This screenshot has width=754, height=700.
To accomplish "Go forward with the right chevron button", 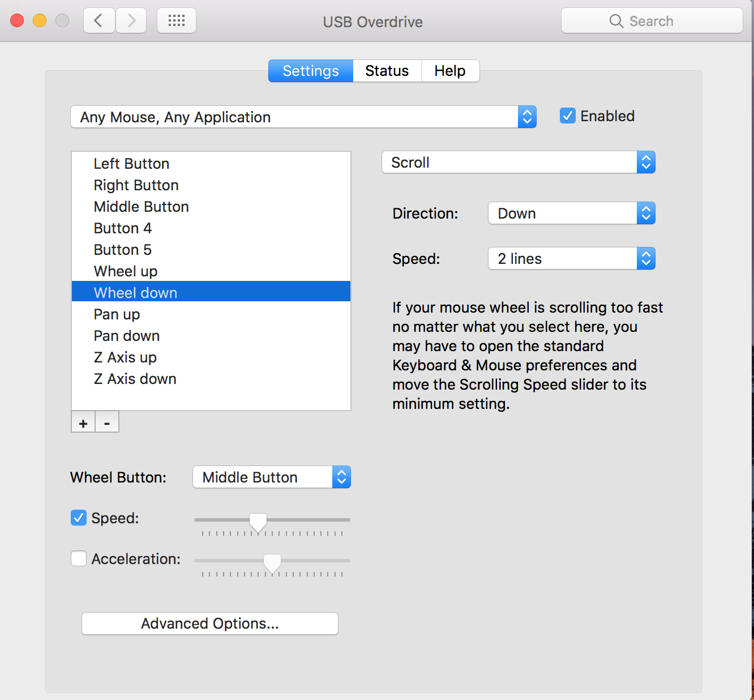I will (x=131, y=21).
